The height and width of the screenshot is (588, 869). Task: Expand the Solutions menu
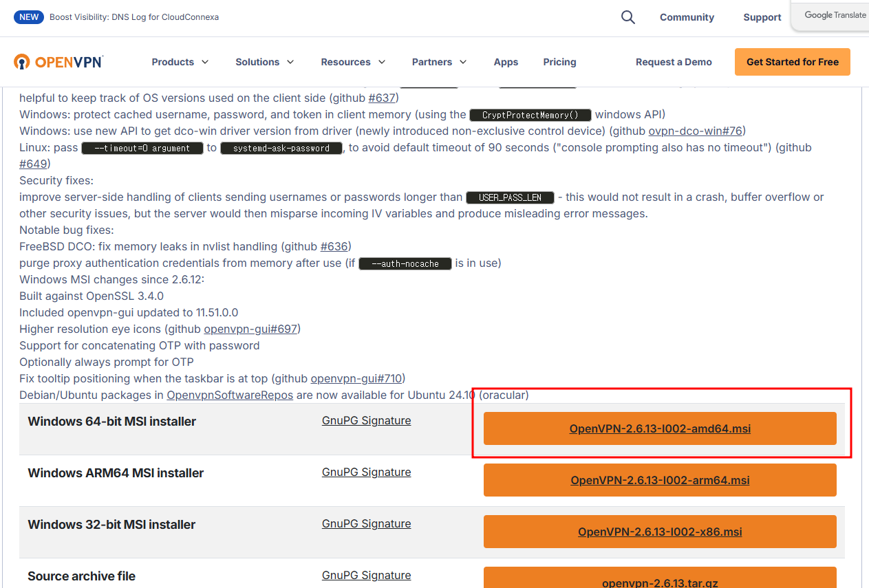[265, 62]
